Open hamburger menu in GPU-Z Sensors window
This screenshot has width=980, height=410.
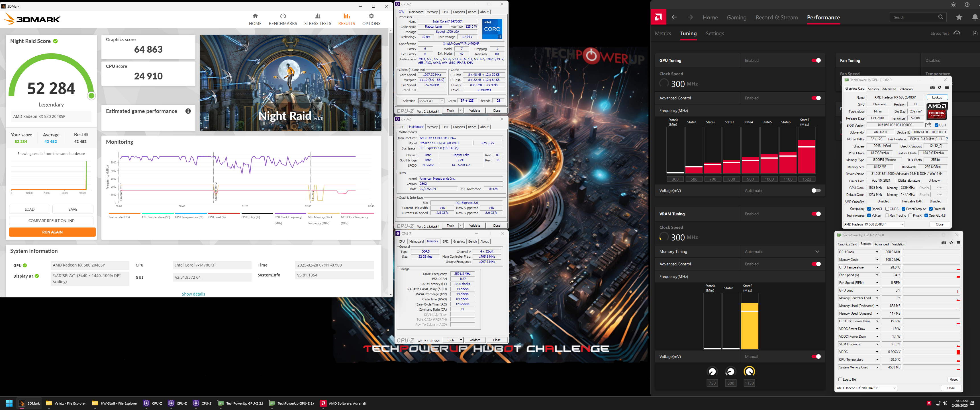(x=958, y=243)
